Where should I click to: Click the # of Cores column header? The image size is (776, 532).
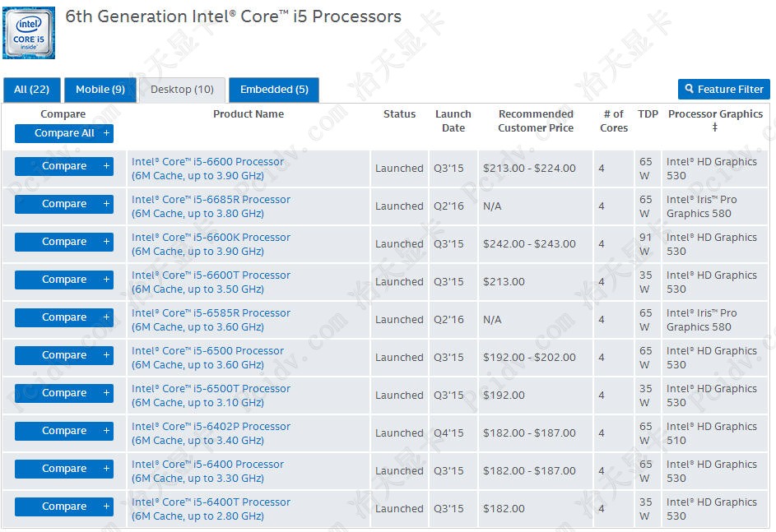614,121
